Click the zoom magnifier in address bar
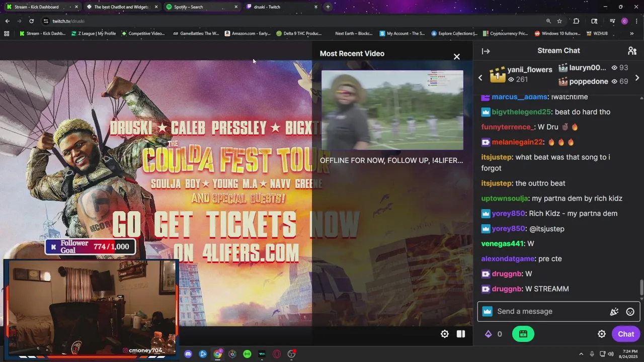644x362 pixels. click(548, 21)
